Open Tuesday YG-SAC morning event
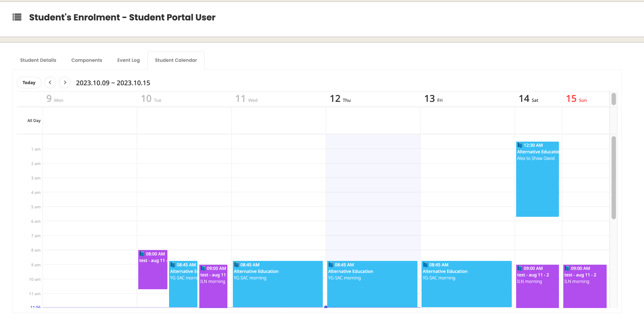This screenshot has height=329, width=644. (x=183, y=284)
